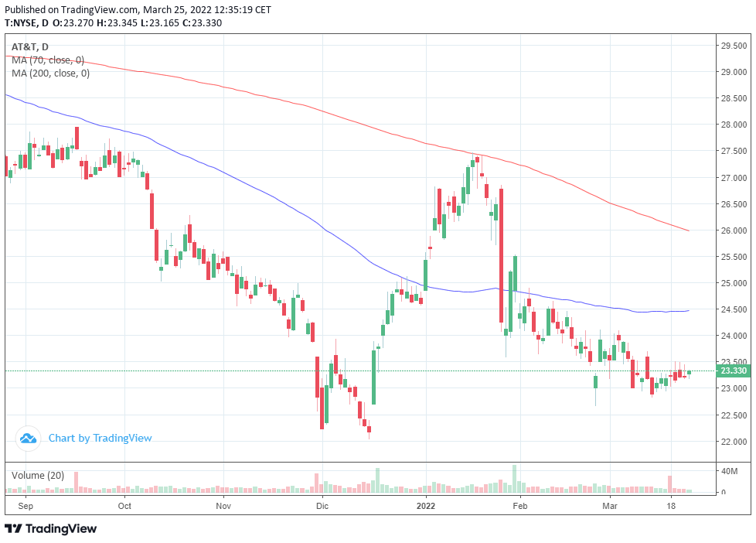Select the AT&T, D chart title
756x543 pixels.
pos(30,47)
